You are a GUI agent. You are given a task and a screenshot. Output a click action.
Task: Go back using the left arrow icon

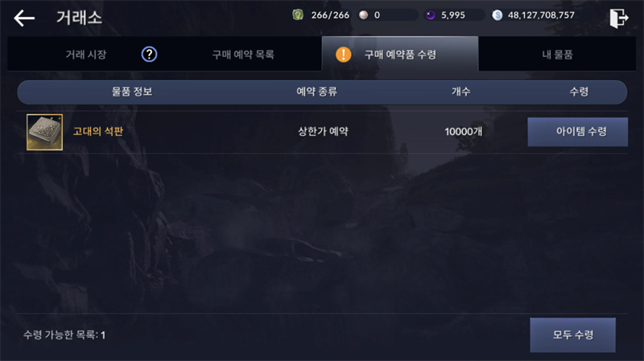point(24,18)
